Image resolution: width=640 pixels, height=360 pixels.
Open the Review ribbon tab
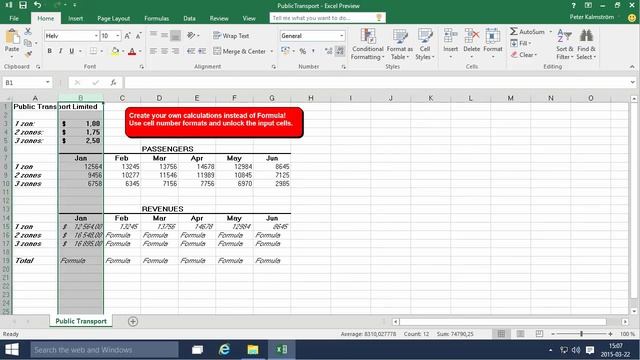click(x=219, y=18)
